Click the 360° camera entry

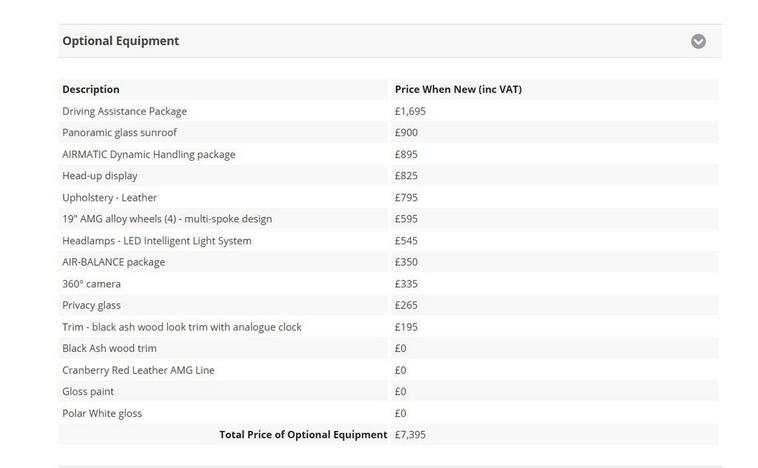click(x=92, y=284)
